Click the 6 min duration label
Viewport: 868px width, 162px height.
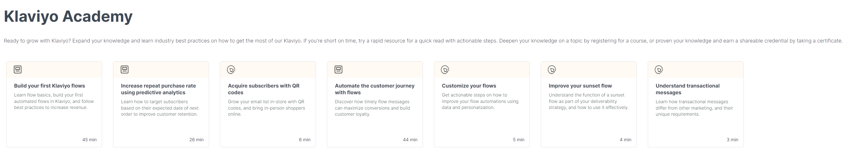[x=304, y=140]
